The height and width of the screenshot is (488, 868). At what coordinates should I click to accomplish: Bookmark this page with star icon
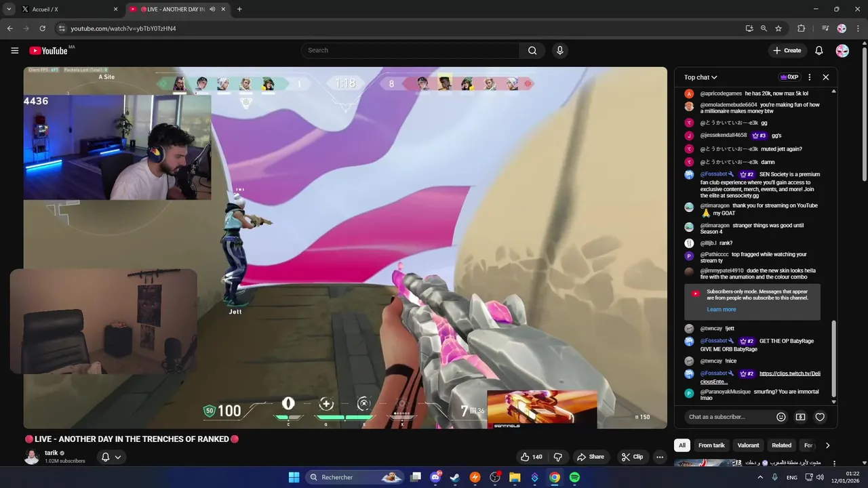[778, 28]
